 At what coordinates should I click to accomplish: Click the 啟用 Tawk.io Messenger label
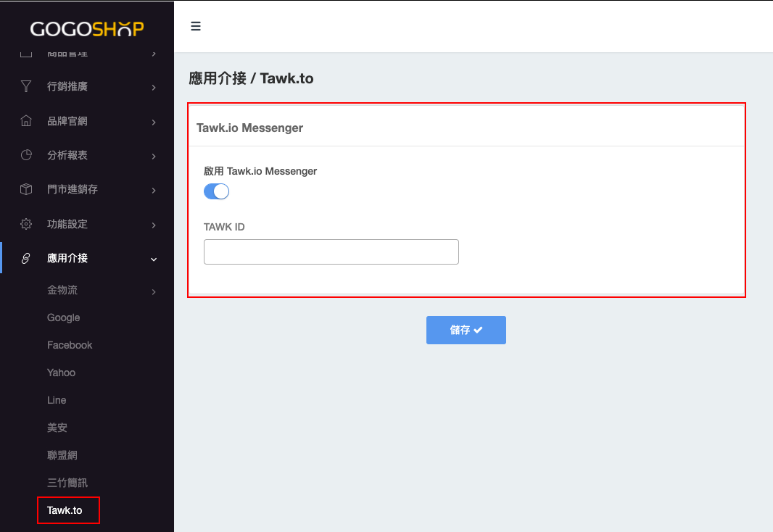[x=260, y=172]
